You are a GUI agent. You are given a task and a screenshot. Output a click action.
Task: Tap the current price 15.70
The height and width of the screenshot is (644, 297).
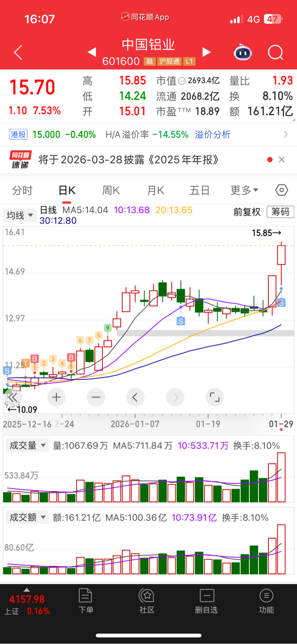(32, 87)
